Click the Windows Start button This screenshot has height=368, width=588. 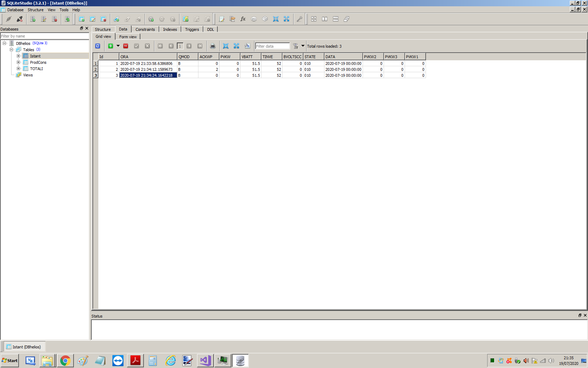(x=10, y=360)
